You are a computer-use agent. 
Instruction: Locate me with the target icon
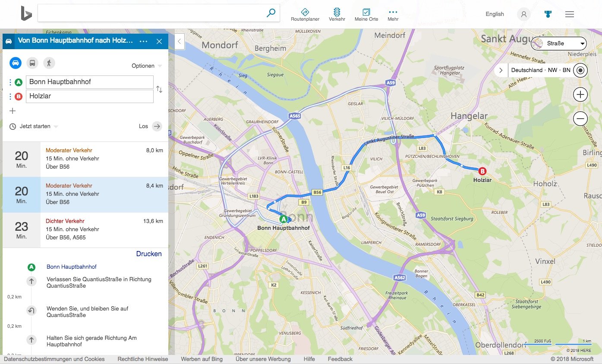580,70
